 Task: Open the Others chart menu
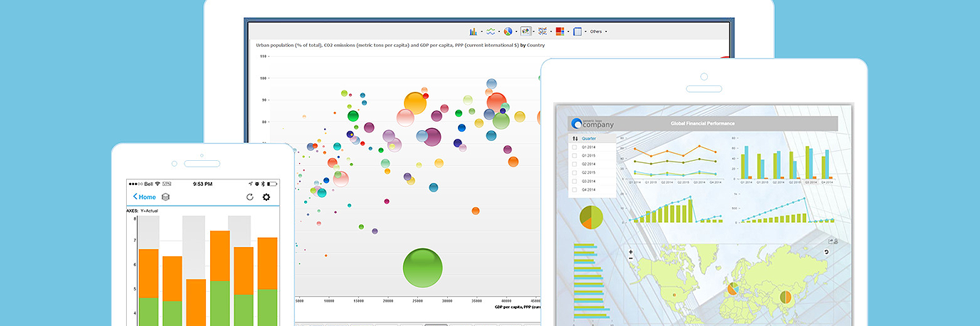pyautogui.click(x=598, y=31)
